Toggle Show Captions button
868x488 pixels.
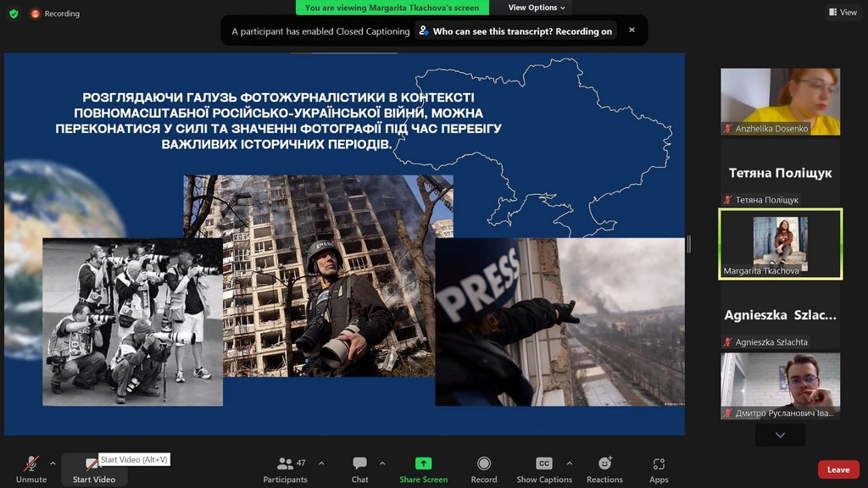[x=544, y=463]
